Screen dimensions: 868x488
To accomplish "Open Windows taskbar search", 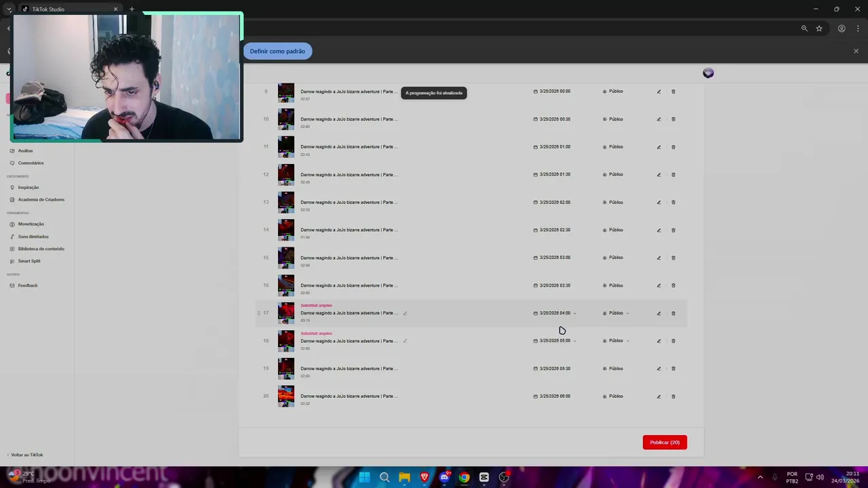I will click(x=384, y=477).
